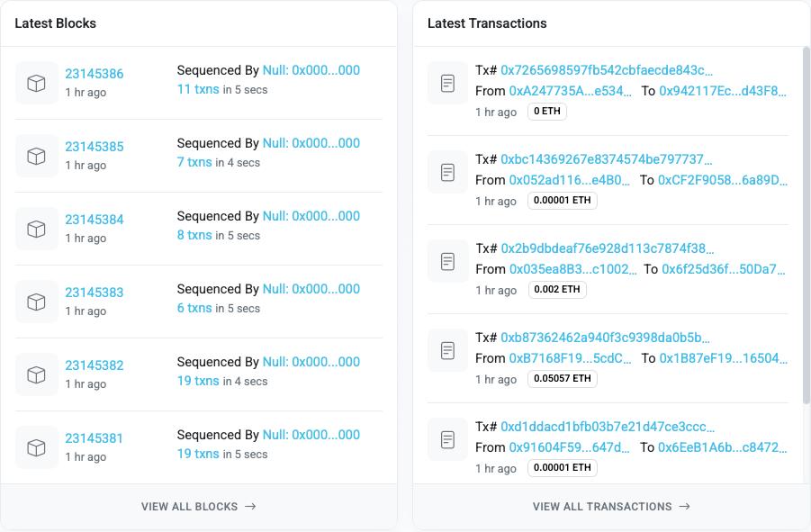Click the cube icon for block 23145381

pos(36,447)
